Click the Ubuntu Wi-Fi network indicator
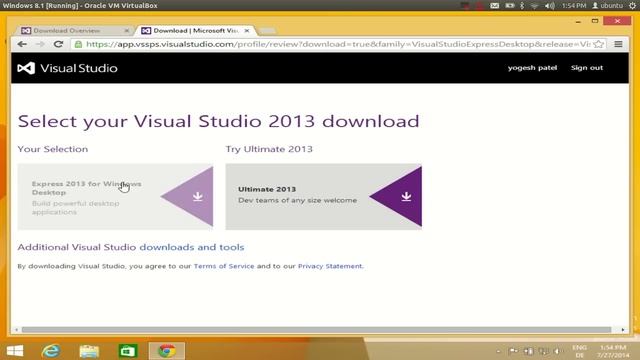 [x=535, y=5]
